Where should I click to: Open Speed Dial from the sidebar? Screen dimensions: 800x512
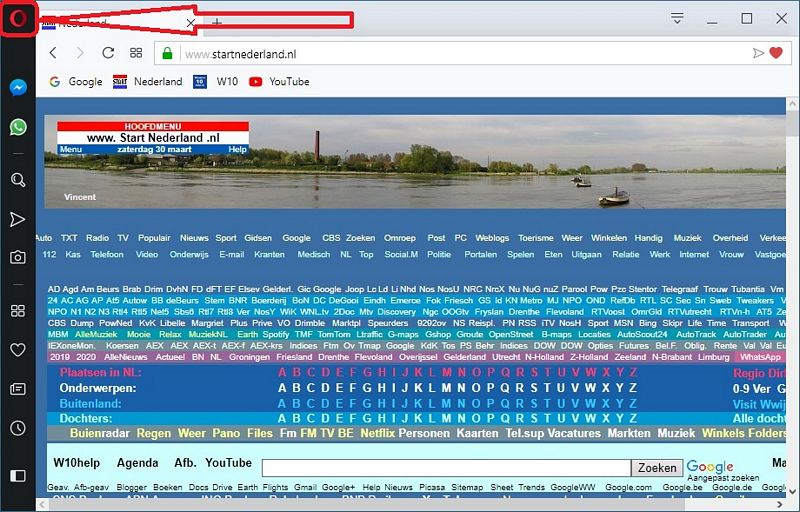(18, 311)
